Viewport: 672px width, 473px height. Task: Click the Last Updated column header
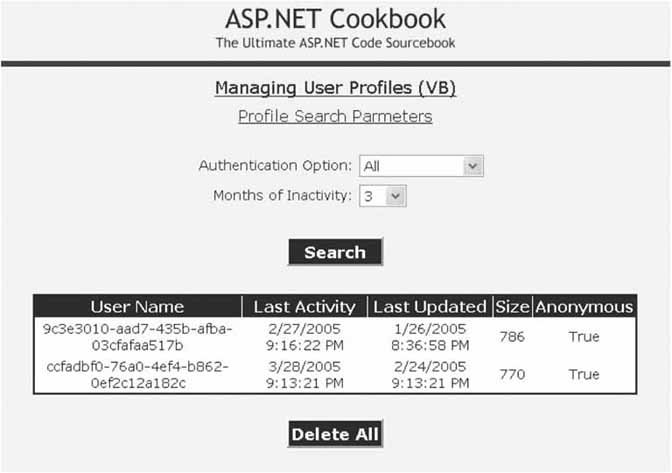(x=428, y=307)
